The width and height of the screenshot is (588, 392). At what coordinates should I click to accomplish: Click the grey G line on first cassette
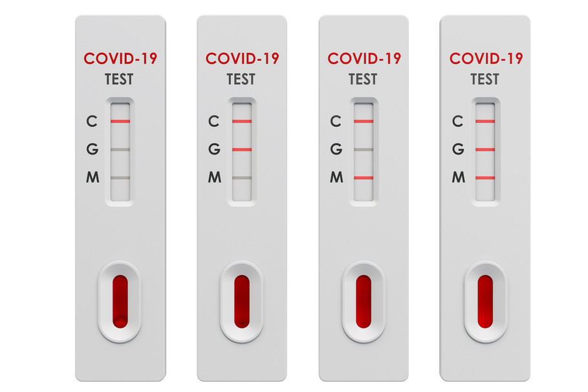(x=120, y=149)
